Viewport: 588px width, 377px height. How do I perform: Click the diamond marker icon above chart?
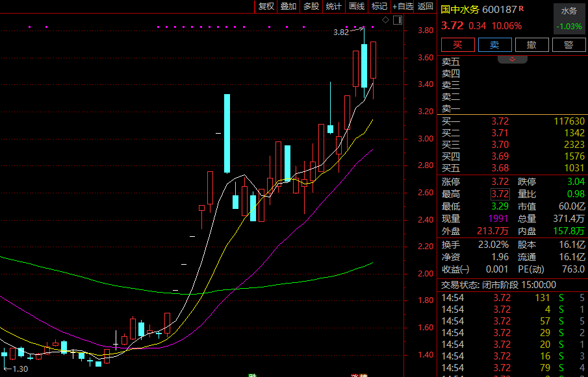pyautogui.click(x=385, y=20)
